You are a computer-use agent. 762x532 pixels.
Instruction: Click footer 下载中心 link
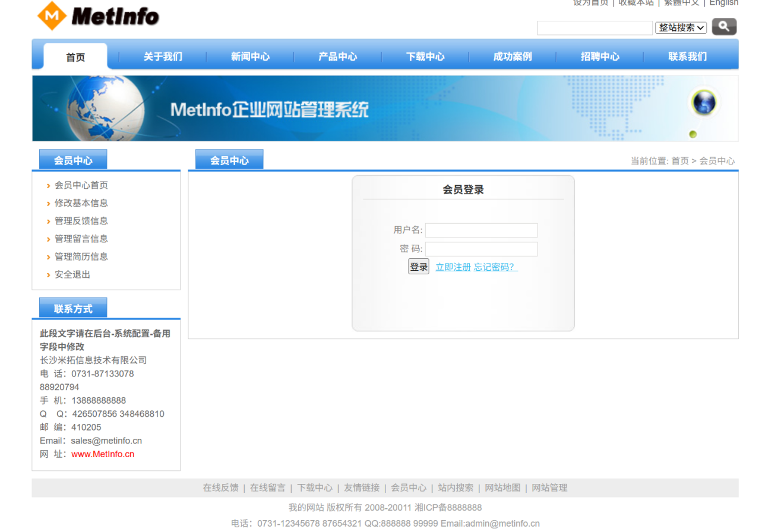pos(315,487)
